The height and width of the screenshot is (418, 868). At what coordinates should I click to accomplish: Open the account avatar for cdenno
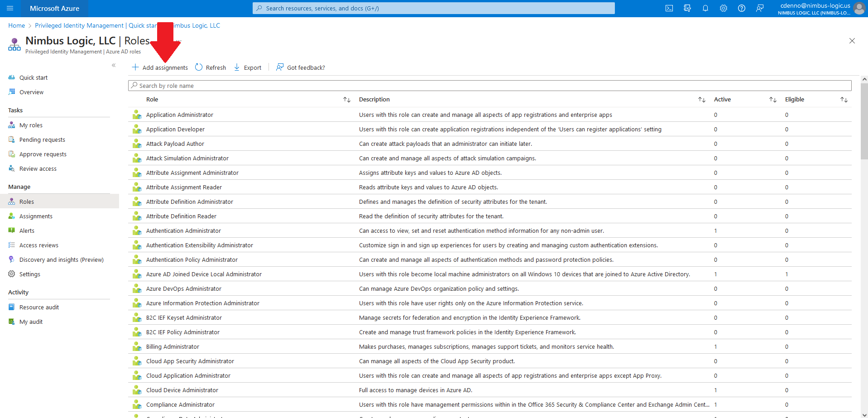pos(859,8)
